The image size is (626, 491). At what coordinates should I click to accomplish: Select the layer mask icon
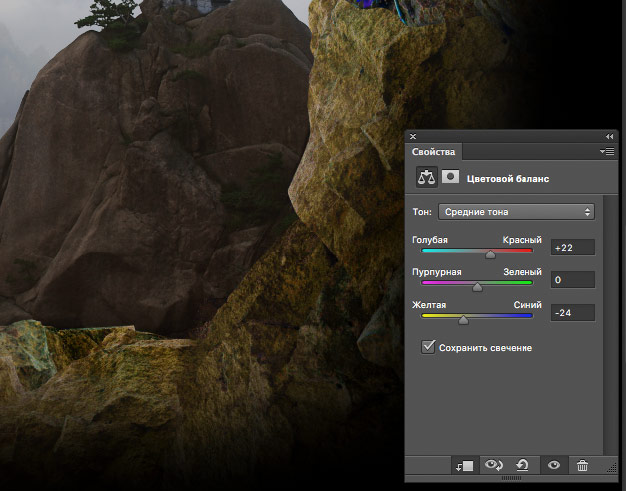point(450,177)
